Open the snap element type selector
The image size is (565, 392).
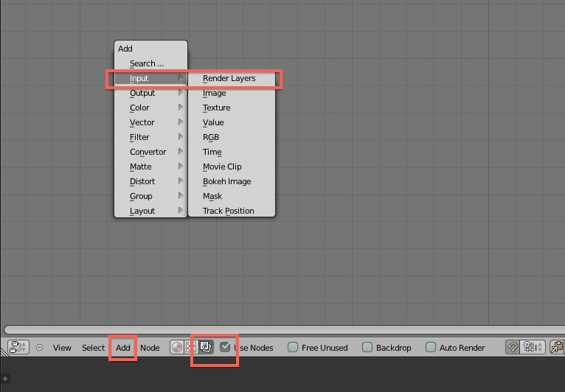533,347
